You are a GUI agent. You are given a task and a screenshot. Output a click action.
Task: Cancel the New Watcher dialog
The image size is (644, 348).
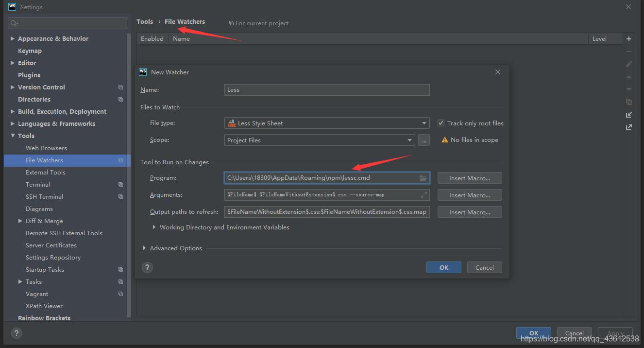(484, 267)
